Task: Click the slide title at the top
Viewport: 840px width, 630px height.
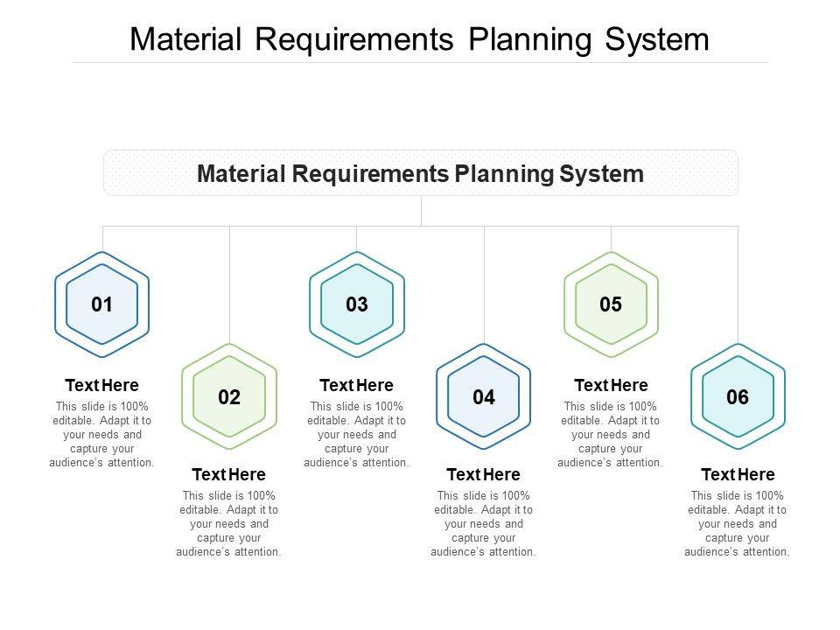Action: (x=420, y=40)
